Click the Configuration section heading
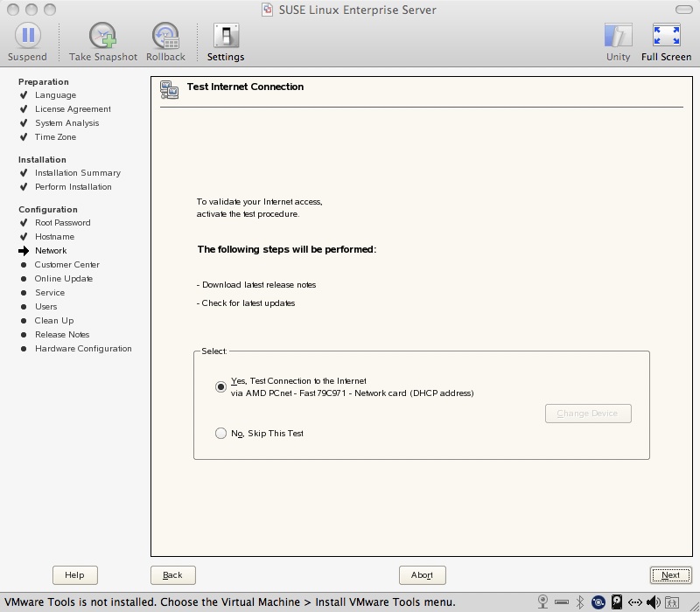The height and width of the screenshot is (612, 700). click(48, 210)
